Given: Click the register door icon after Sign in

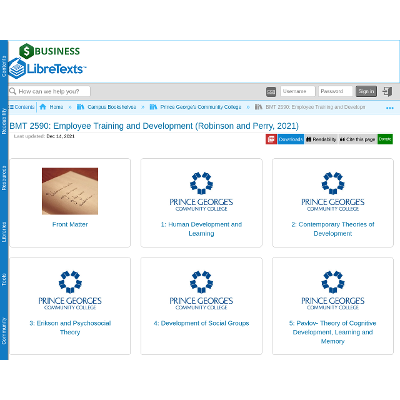Looking at the screenshot, I should [x=387, y=91].
